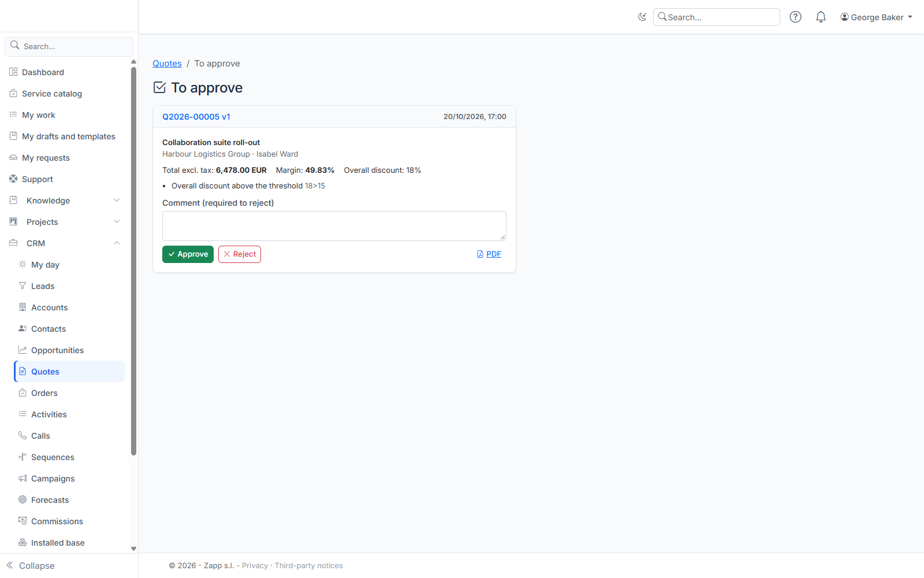Screen dimensions: 924x578
Task: Click the Calls phone icon
Action: point(23,436)
